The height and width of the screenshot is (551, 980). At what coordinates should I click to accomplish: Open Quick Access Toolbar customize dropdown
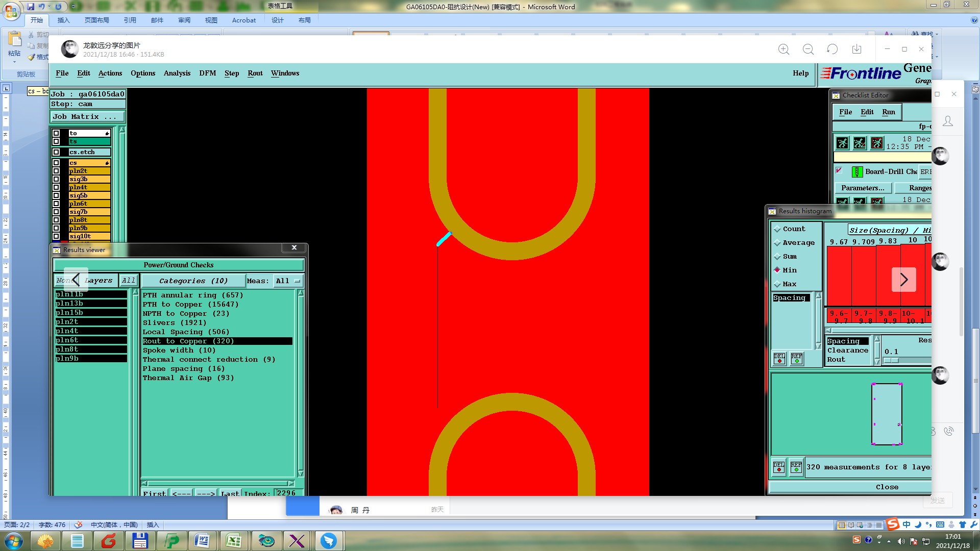pos(73,7)
